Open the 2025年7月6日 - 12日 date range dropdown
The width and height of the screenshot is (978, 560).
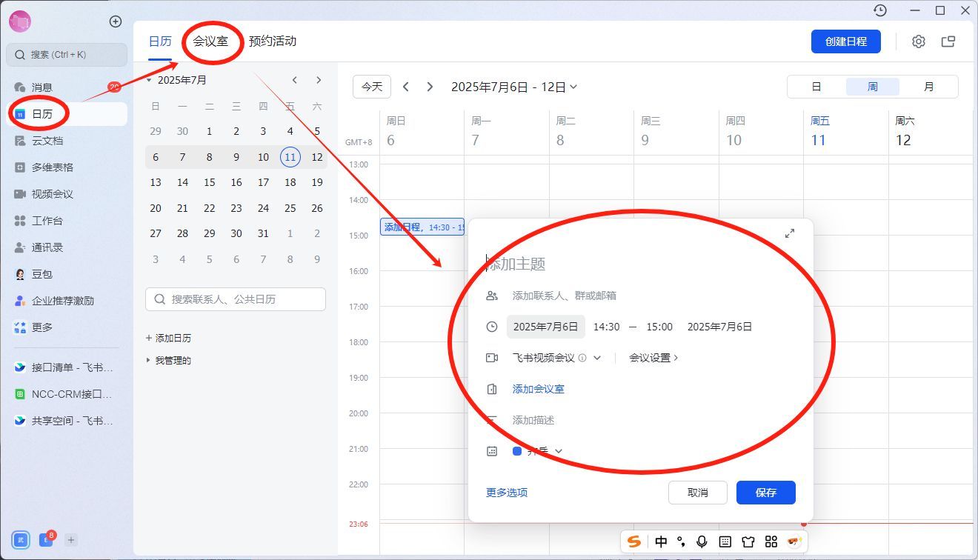pyautogui.click(x=514, y=87)
